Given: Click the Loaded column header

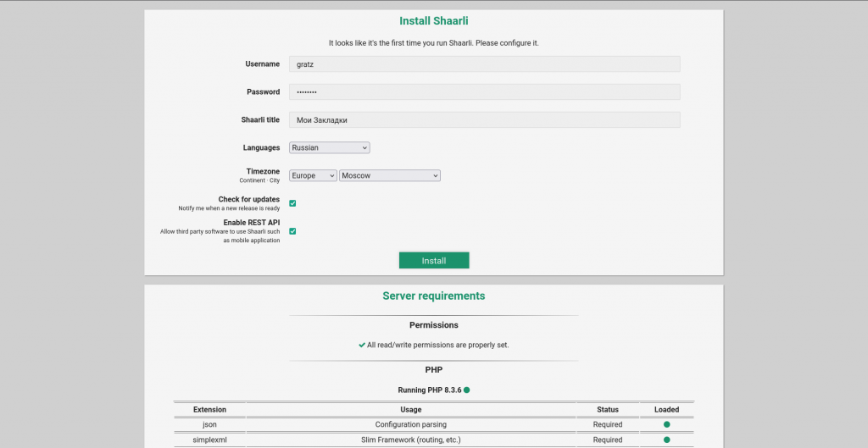Looking at the screenshot, I should [666, 410].
